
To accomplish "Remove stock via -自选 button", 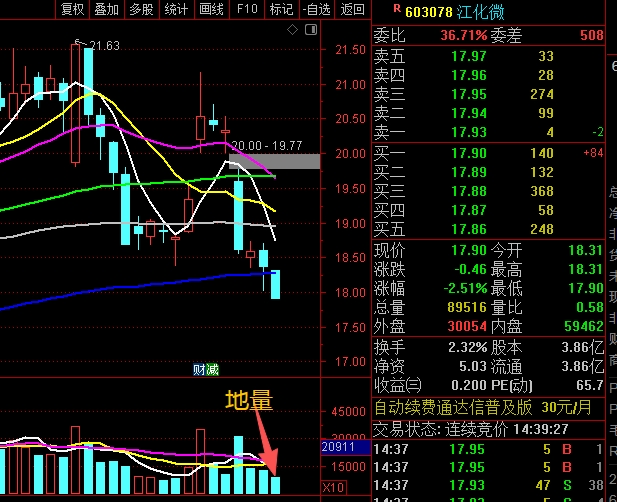I will [x=316, y=9].
